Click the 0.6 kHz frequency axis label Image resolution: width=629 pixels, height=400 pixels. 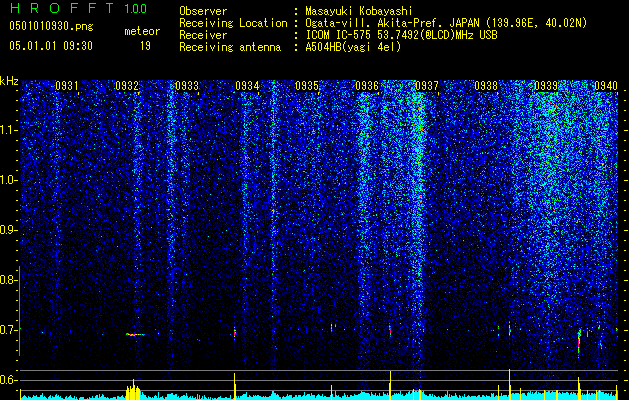[8, 380]
